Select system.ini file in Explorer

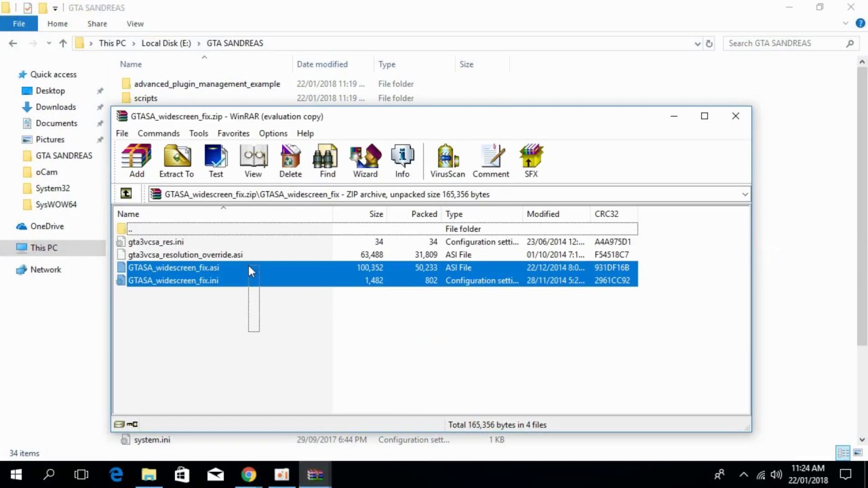point(152,440)
